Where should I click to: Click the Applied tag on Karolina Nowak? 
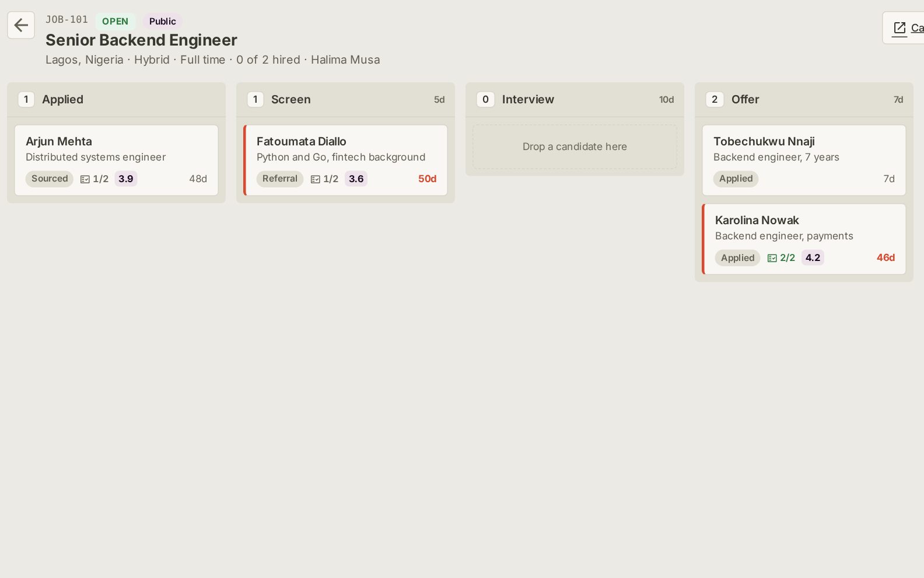737,258
